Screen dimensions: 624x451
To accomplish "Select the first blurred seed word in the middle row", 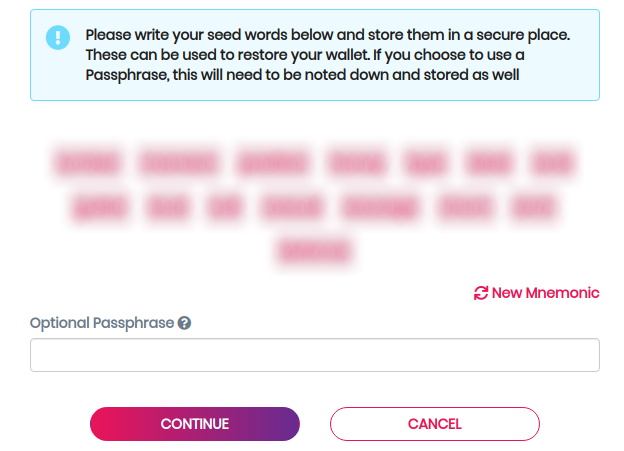I will (x=101, y=207).
